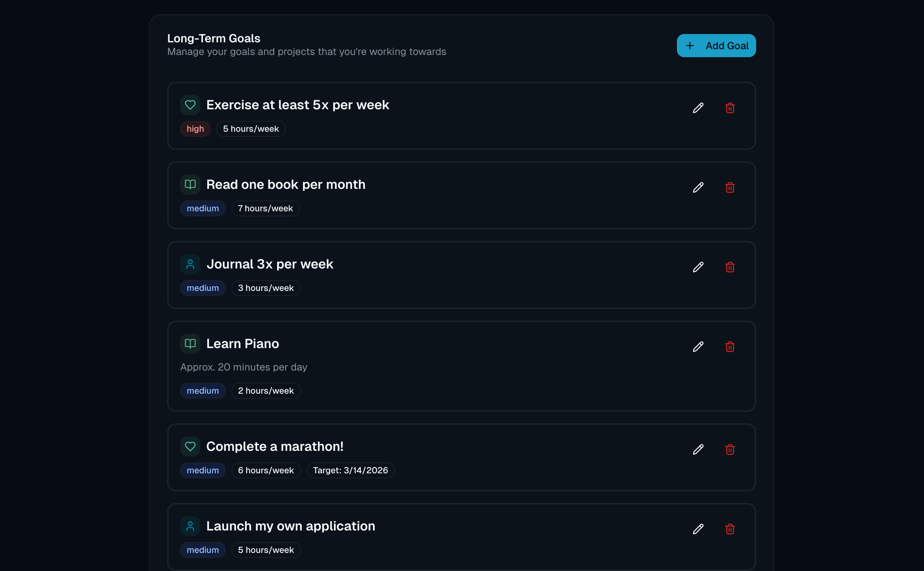Click the book icon beside Learn Piano
Screen dimensions: 924x571
tap(190, 344)
